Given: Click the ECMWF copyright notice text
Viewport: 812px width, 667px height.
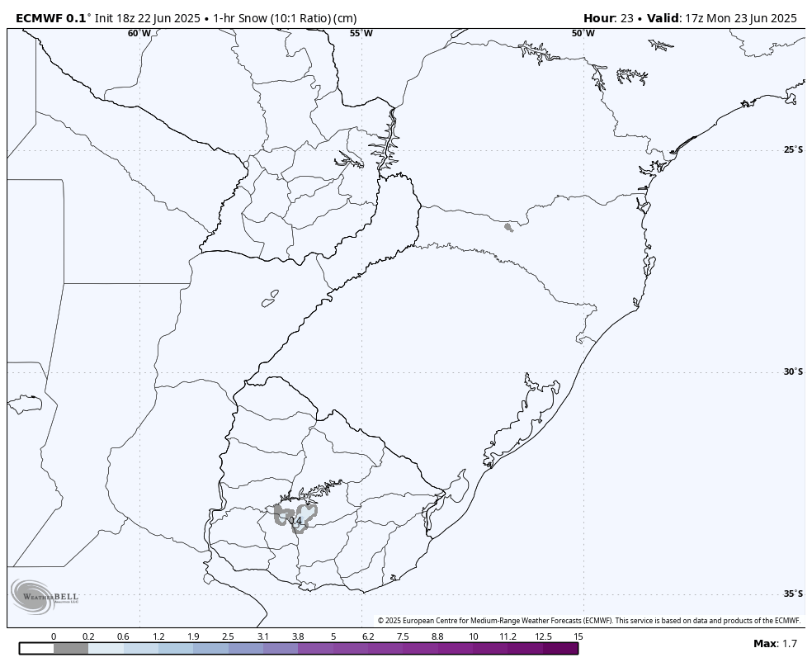Looking at the screenshot, I should 589,621.
